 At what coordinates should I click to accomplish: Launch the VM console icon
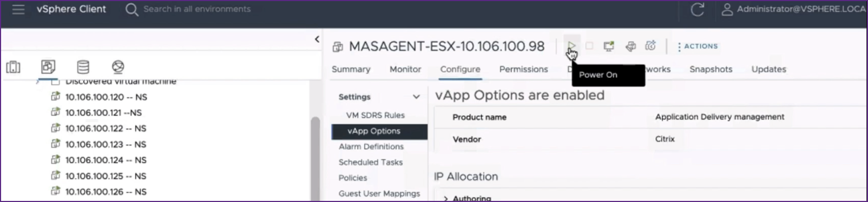[609, 46]
